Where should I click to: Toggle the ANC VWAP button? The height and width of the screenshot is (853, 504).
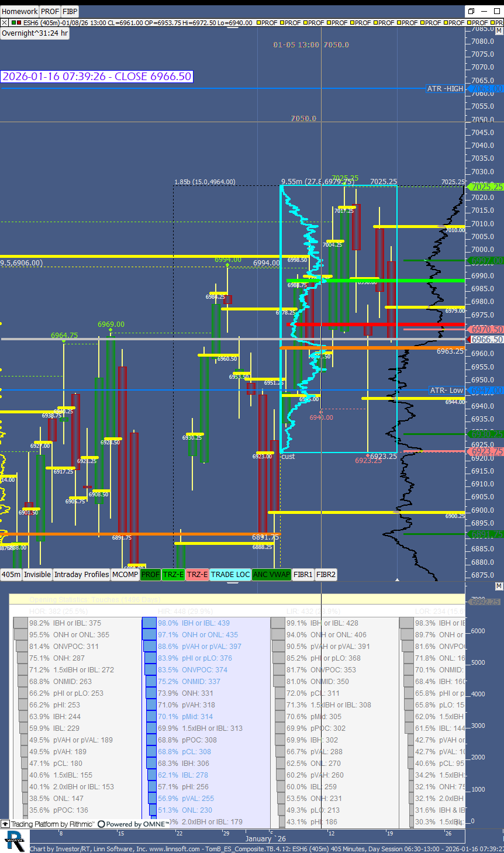click(x=271, y=575)
